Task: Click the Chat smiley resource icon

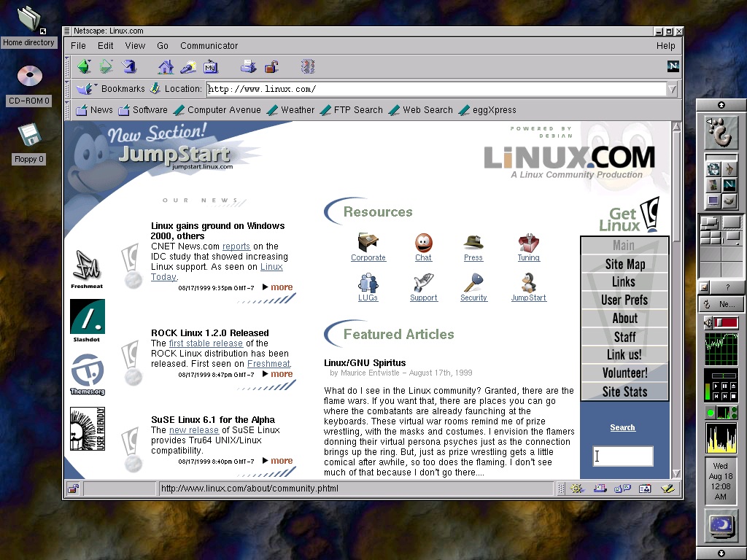Action: tap(423, 243)
